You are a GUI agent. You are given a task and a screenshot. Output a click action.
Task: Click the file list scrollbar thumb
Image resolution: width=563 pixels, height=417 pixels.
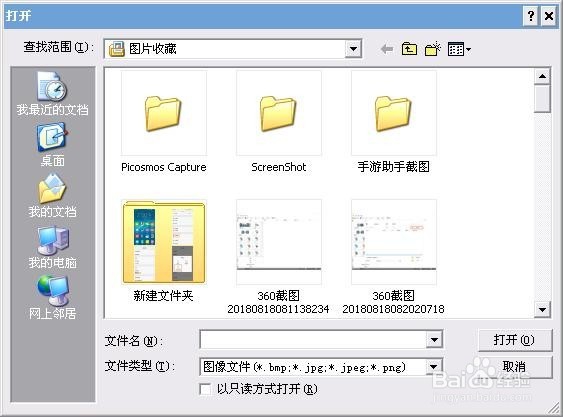542,98
